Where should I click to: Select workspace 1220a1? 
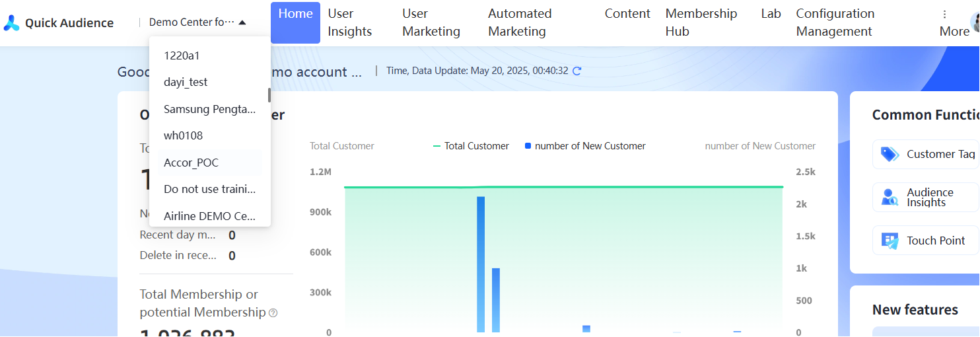[210, 56]
